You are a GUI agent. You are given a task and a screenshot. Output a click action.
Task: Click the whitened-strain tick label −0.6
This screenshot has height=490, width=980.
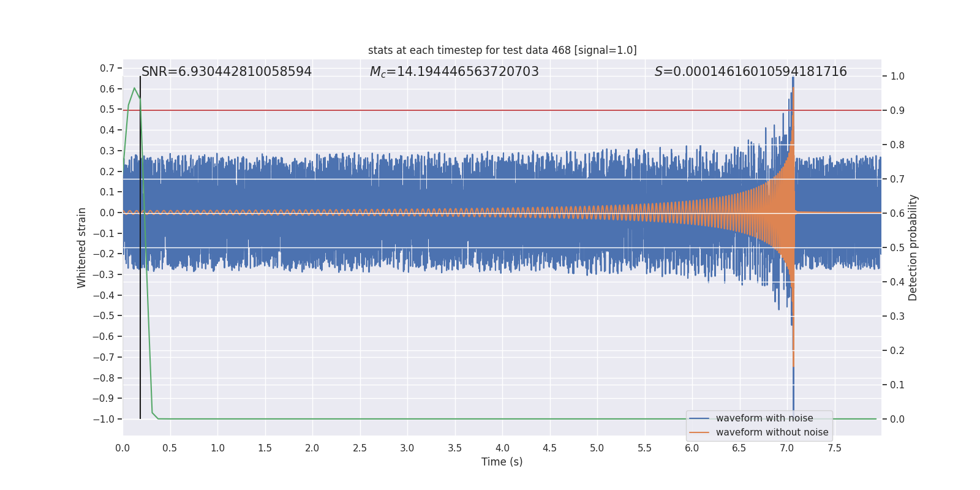(x=104, y=336)
